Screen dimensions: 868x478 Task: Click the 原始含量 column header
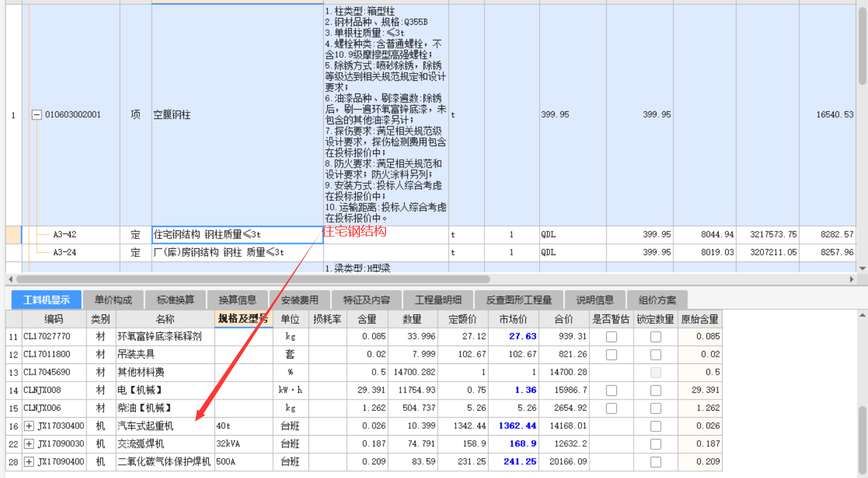click(x=699, y=319)
